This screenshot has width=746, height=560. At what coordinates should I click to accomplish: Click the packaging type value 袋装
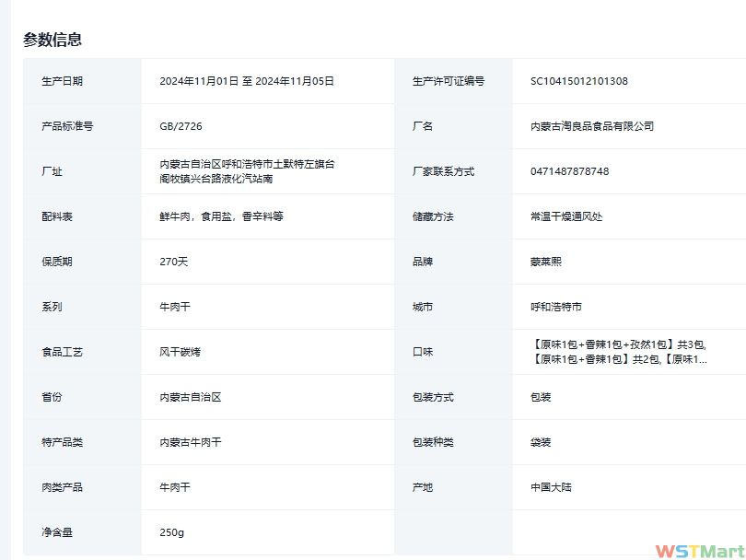coord(541,442)
